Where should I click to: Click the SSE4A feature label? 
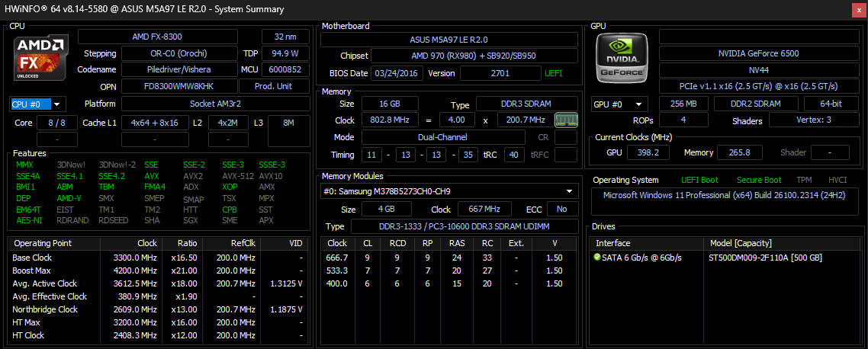[28, 176]
